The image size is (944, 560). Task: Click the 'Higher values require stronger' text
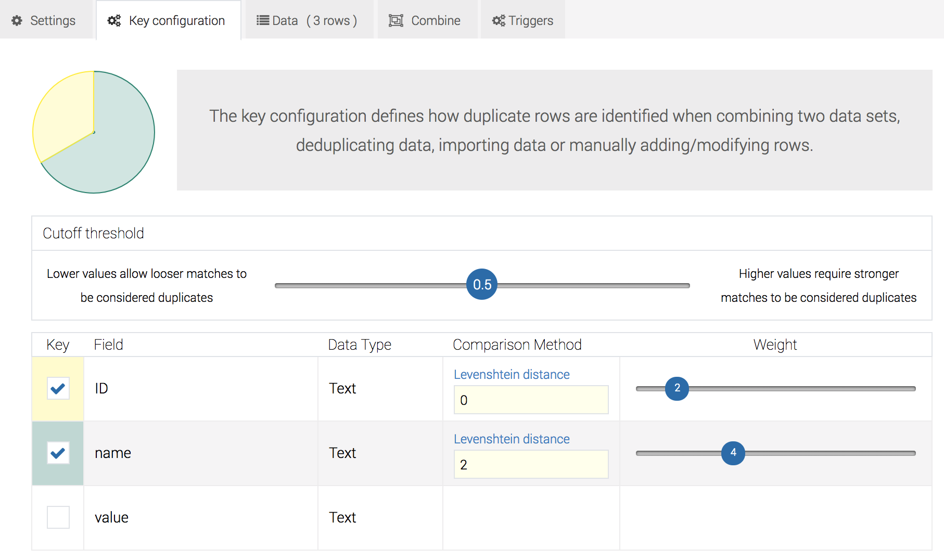pos(819,285)
